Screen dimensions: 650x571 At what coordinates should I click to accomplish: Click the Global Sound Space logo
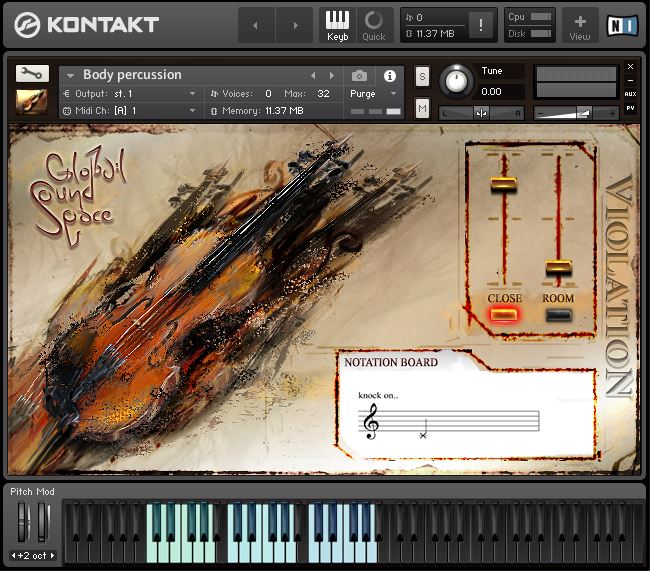point(77,196)
